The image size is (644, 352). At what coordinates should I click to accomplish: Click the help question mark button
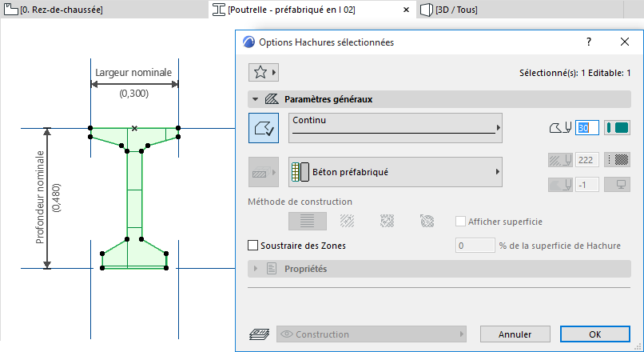click(x=589, y=42)
